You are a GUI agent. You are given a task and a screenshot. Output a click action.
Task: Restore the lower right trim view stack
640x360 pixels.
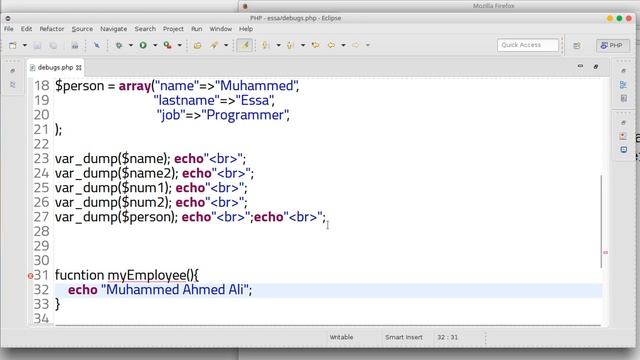[x=623, y=122]
